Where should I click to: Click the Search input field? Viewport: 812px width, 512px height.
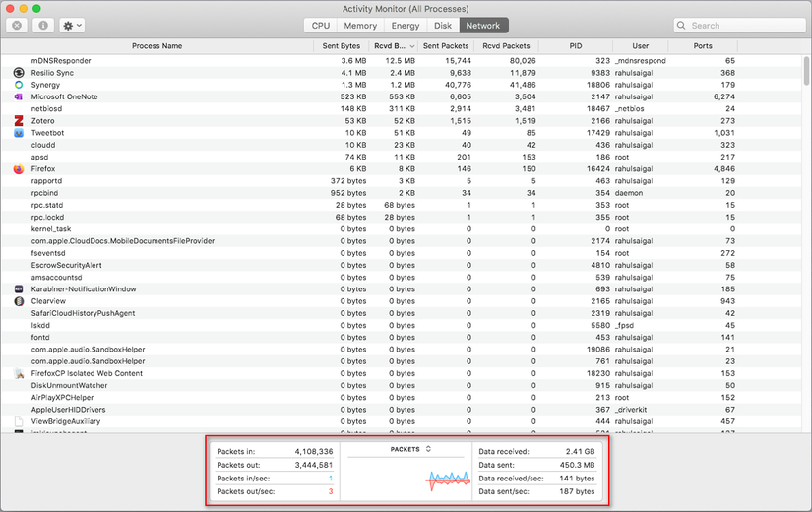pos(739,26)
